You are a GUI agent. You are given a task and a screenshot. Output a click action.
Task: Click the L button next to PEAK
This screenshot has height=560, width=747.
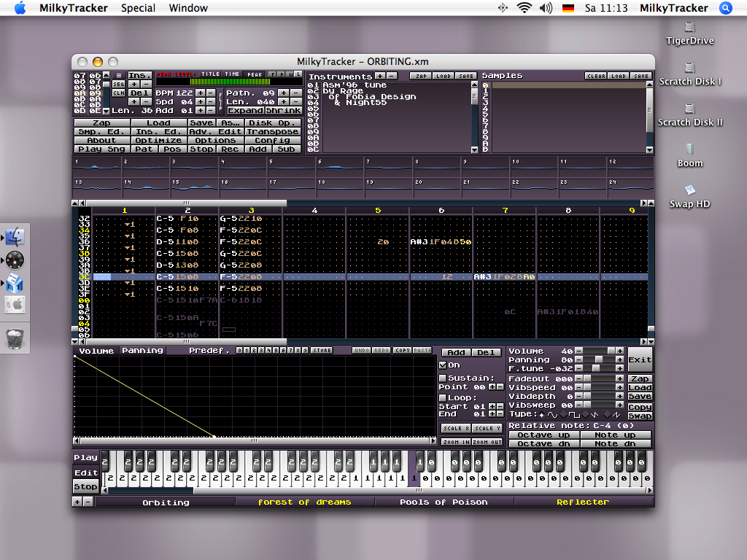[298, 75]
